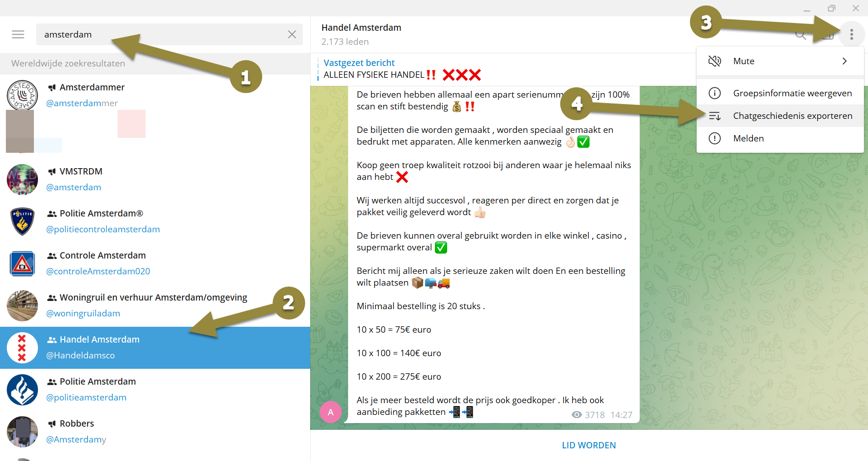This screenshot has height=461, width=868.
Task: Click the Handel Amsterdam triple-X avatar
Action: (22, 348)
